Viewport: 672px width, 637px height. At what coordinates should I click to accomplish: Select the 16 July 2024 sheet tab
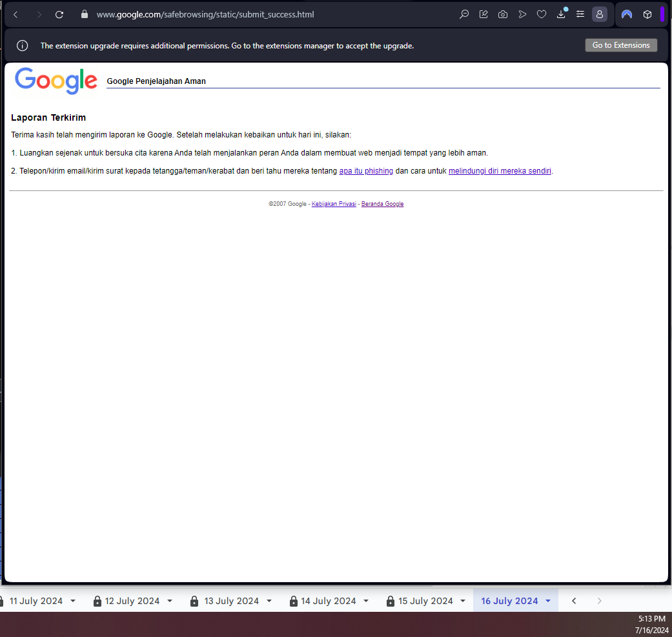pos(509,601)
